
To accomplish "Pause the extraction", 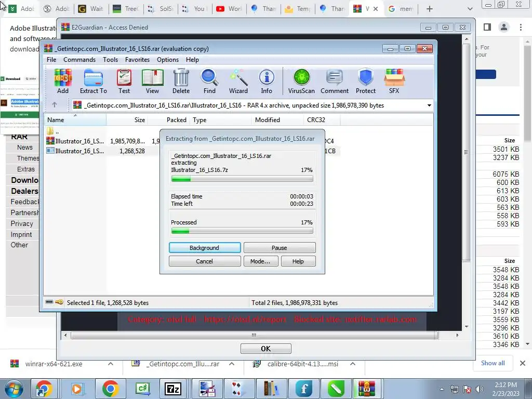I will click(x=279, y=248).
